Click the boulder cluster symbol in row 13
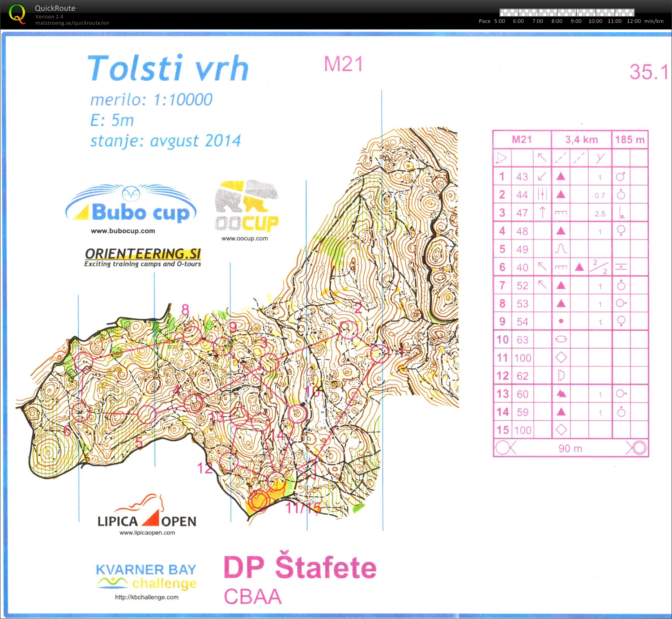 561,393
